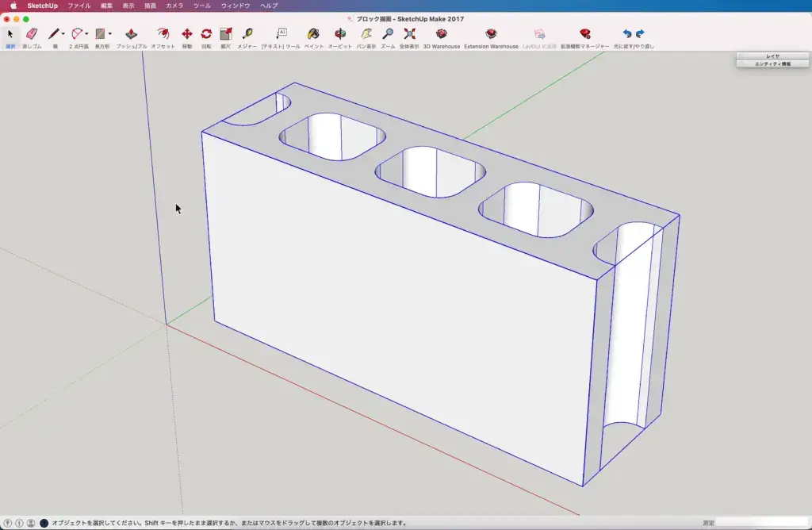Select the Paint Bucket (ペイント) tool
Screen dimensions: 812x530
pos(313,34)
